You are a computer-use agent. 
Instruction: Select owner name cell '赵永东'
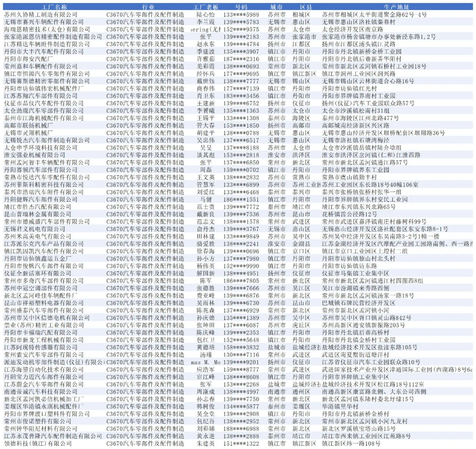(x=205, y=44)
